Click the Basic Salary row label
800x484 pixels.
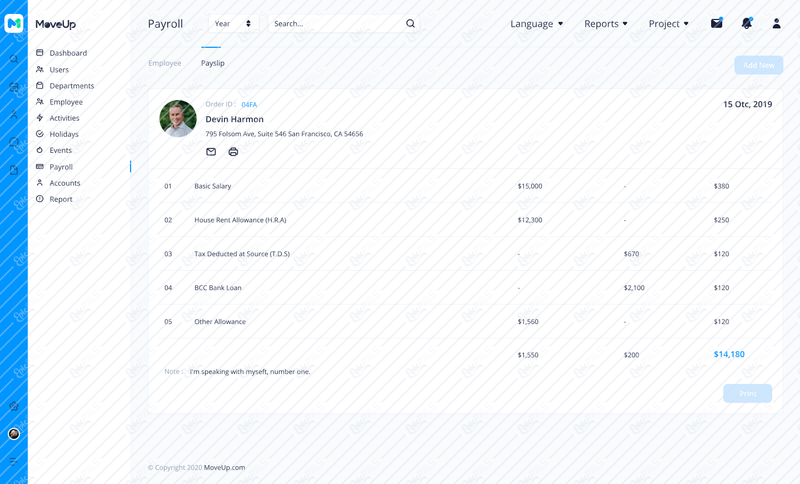(x=213, y=186)
